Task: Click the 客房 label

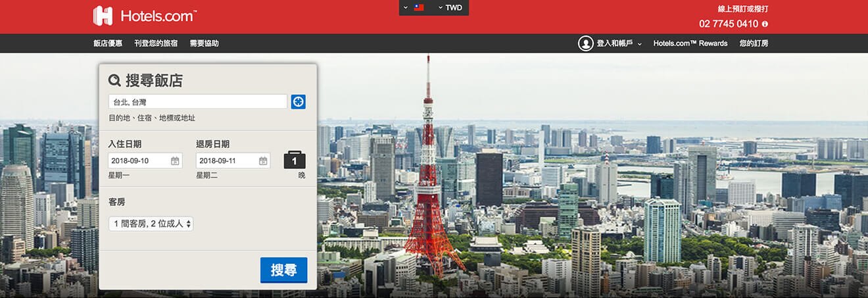Action: (116, 203)
